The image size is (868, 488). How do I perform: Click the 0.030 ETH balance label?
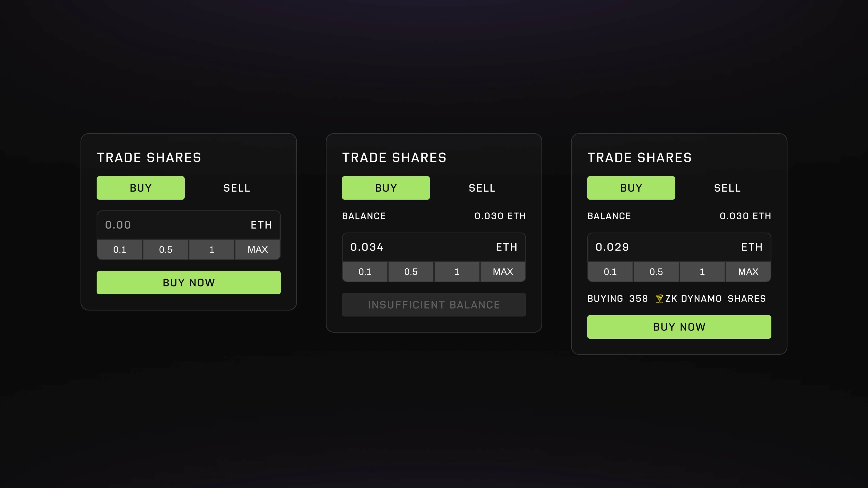500,216
